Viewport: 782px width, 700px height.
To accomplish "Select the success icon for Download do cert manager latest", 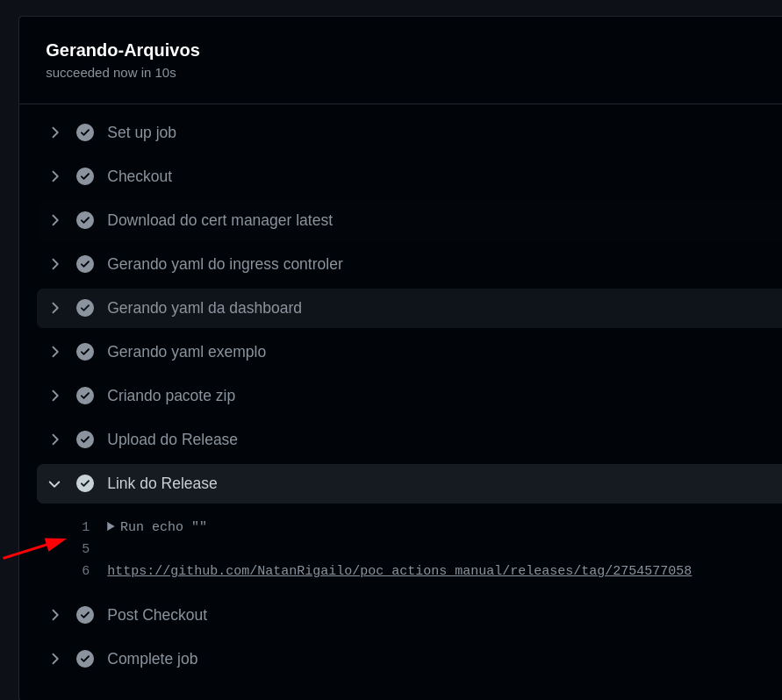I will click(85, 220).
